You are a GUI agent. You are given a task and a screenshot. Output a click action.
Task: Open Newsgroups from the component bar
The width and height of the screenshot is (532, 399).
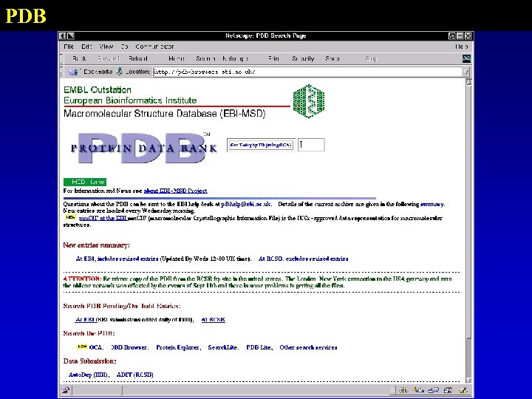(433, 390)
